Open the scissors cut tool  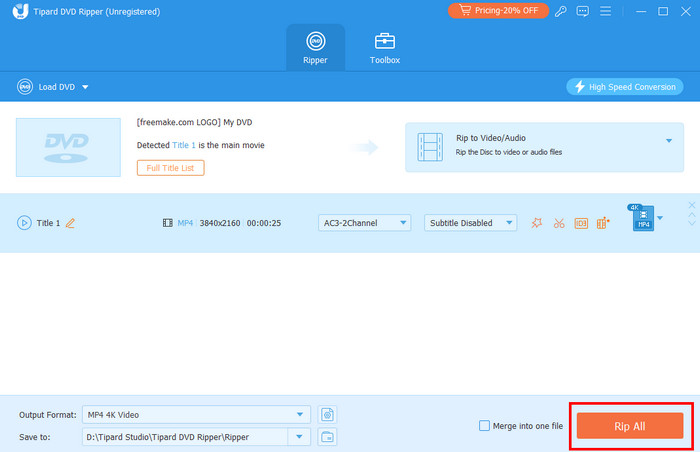tap(559, 223)
